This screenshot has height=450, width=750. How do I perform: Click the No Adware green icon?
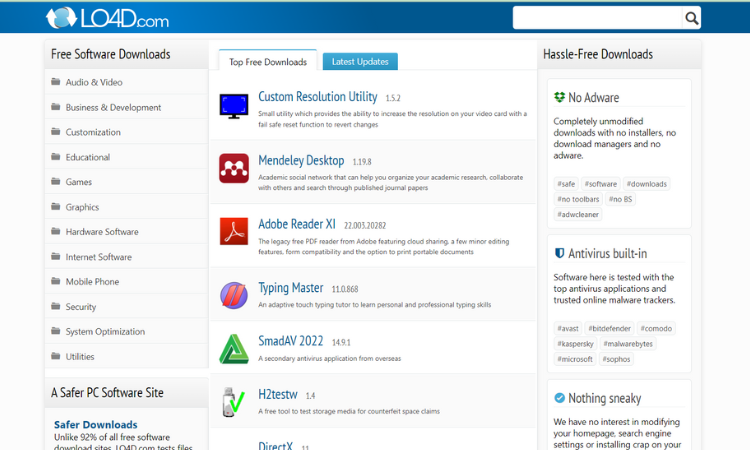click(x=559, y=97)
